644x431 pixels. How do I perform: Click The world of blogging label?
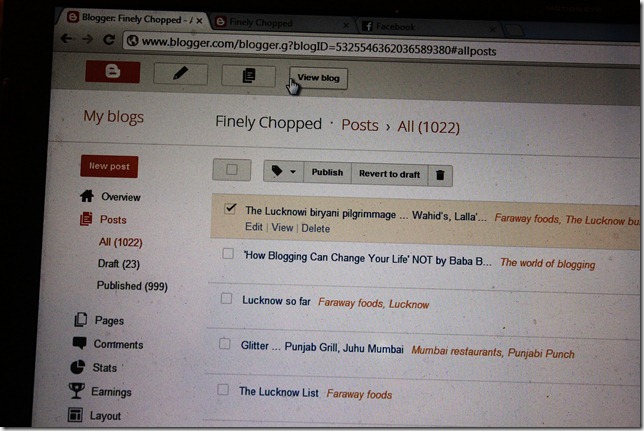(x=547, y=263)
